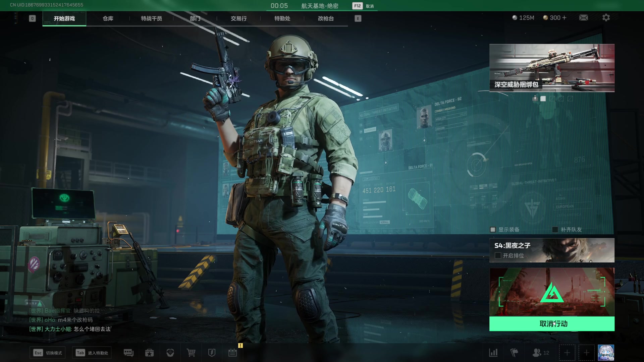
Task: Click chat message from Bae指挥官
Action: tap(64, 311)
